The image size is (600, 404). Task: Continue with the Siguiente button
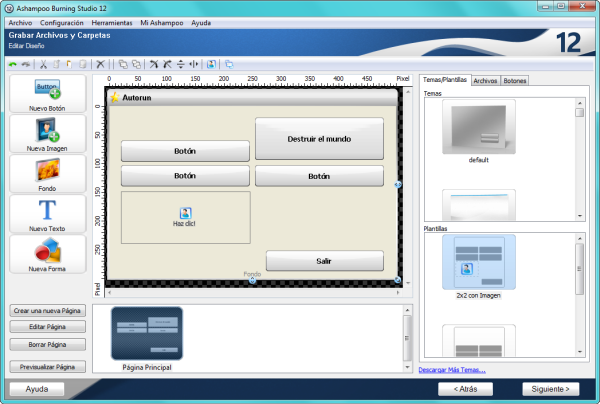(x=550, y=389)
